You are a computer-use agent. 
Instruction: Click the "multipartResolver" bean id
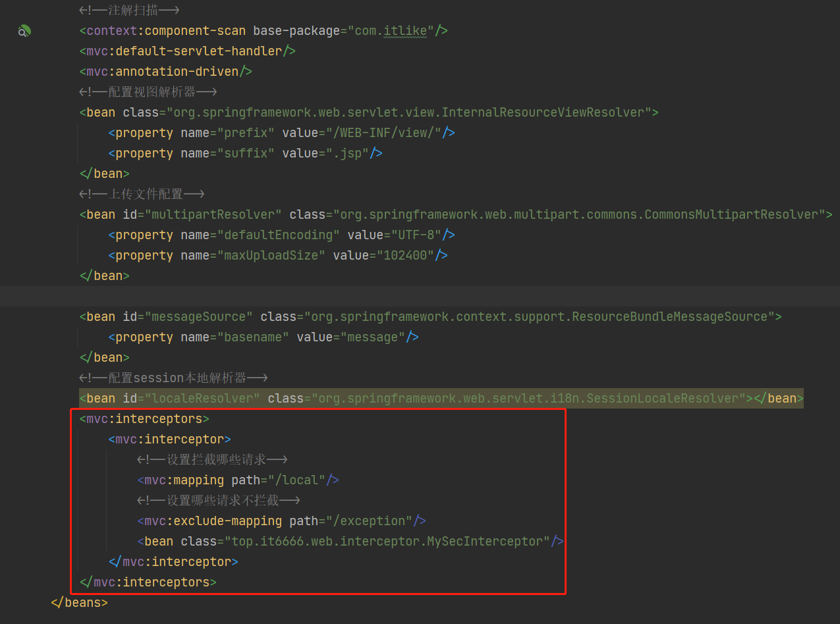click(213, 214)
